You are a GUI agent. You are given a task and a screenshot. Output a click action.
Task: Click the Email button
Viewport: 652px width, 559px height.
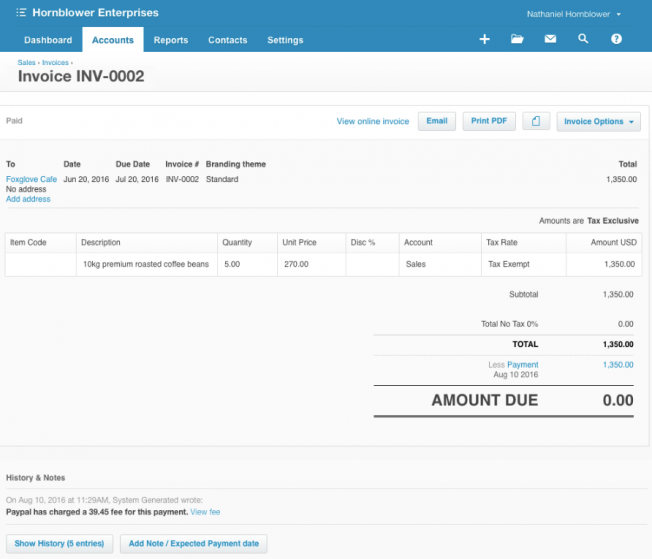437,121
